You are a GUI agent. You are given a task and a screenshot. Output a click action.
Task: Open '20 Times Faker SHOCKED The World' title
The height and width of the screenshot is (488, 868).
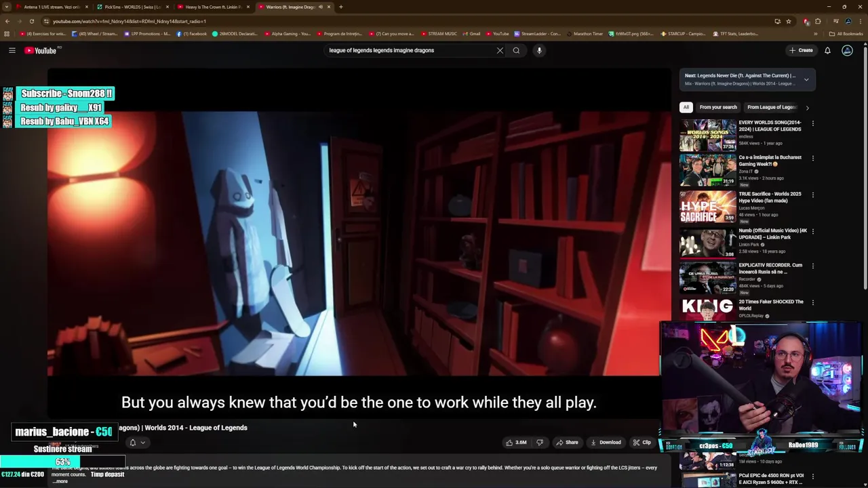pyautogui.click(x=771, y=305)
